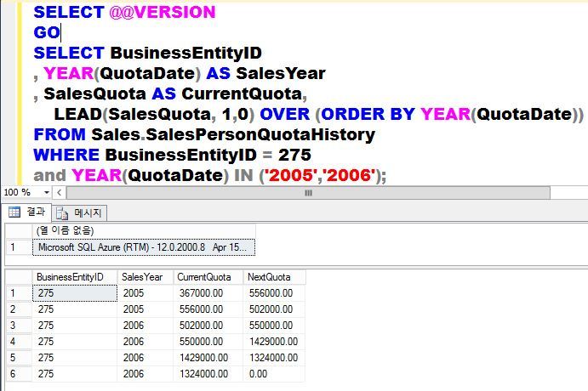Click the @@VERSION text in the query
The image size is (588, 391).
(x=163, y=13)
